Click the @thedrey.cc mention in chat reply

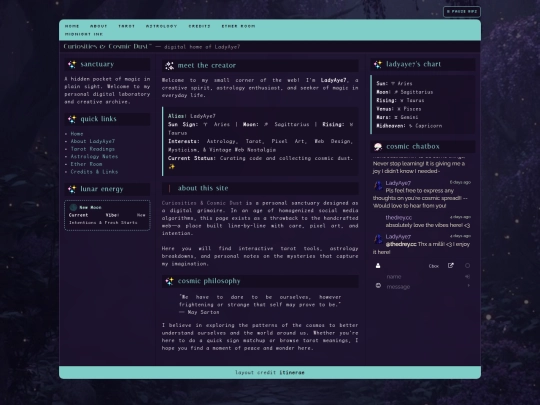coord(401,244)
